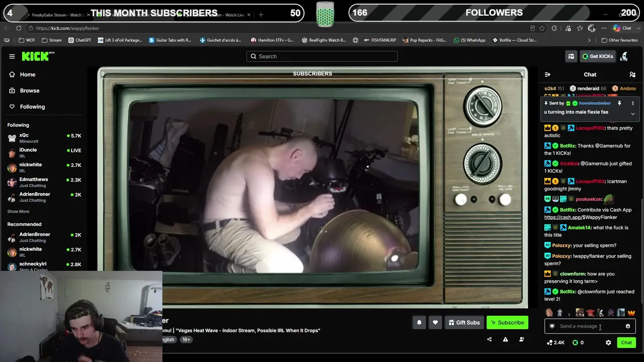
Task: Bookmark this page with the star icon
Action: [542, 28]
